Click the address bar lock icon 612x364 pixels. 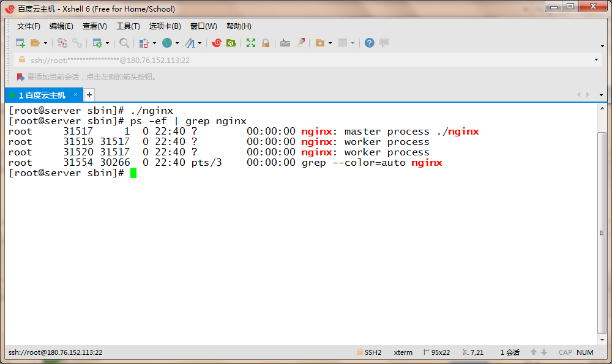22,60
